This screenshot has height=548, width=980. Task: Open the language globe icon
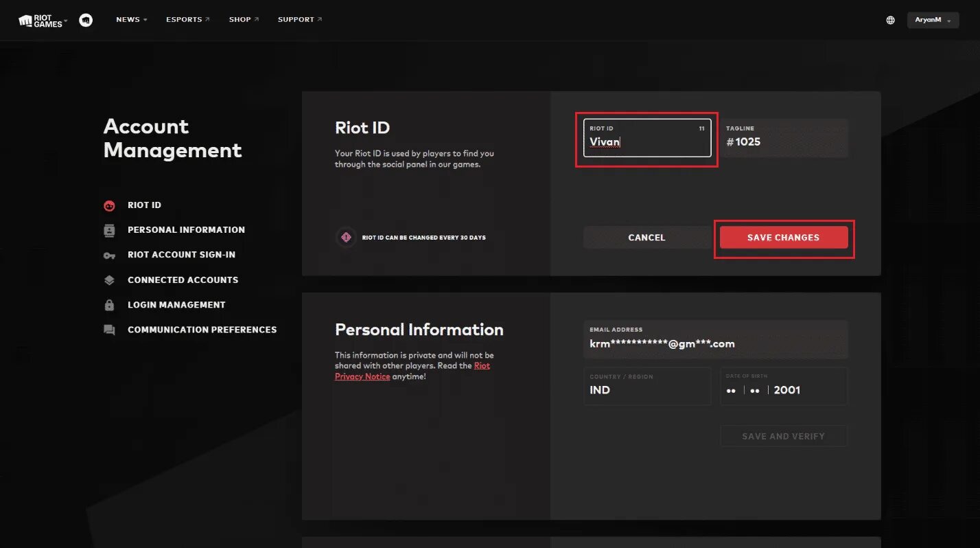click(890, 20)
